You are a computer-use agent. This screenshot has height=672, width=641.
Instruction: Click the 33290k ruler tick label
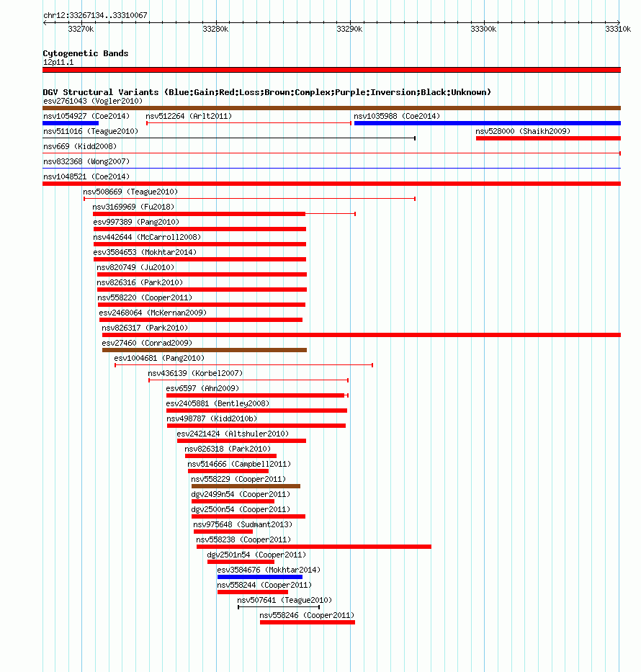tap(349, 29)
